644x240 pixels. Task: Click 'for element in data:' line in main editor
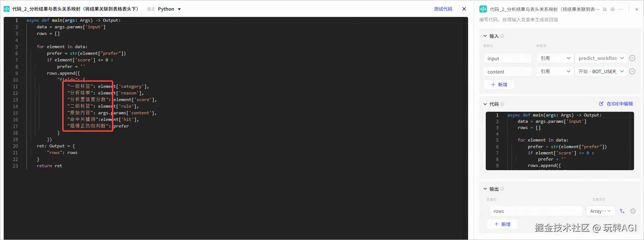click(x=62, y=47)
